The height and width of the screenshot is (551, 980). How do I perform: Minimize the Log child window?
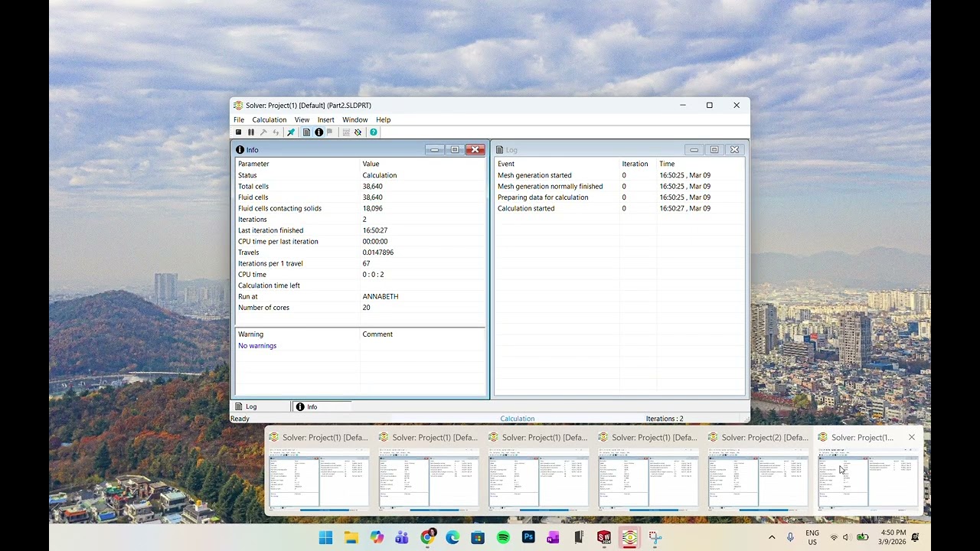point(694,150)
